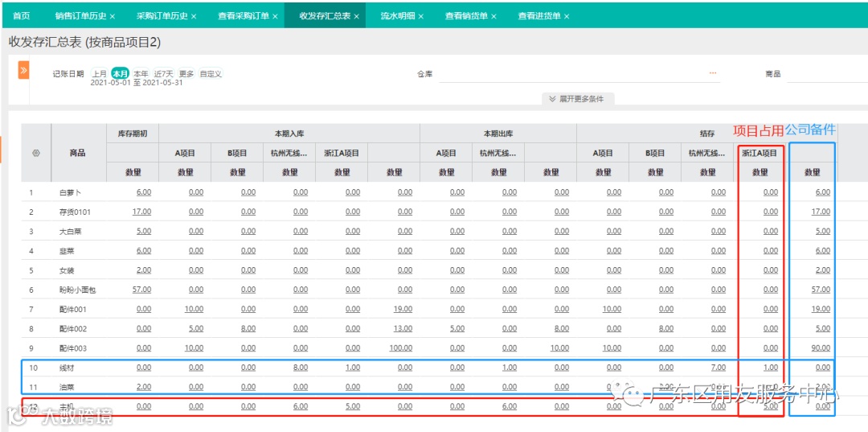
Task: Close the 收发存汇总表 tab
Action: pyautogui.click(x=357, y=16)
